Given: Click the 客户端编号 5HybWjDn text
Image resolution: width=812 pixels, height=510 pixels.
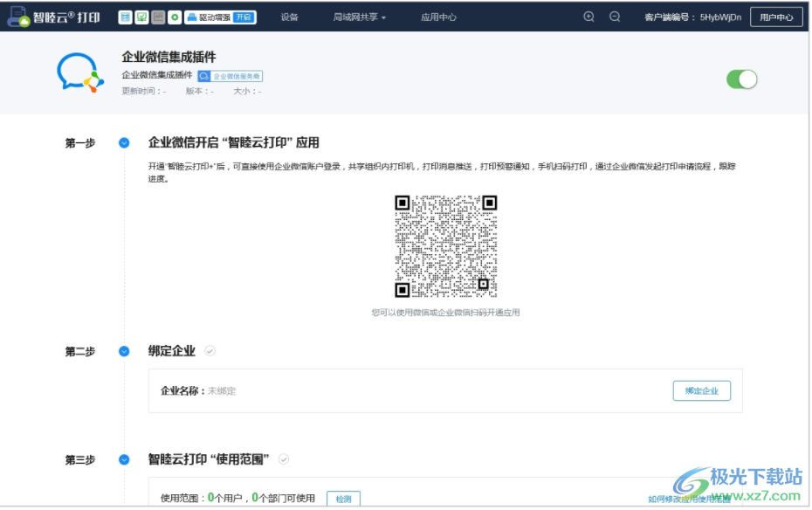Looking at the screenshot, I should pyautogui.click(x=692, y=17).
